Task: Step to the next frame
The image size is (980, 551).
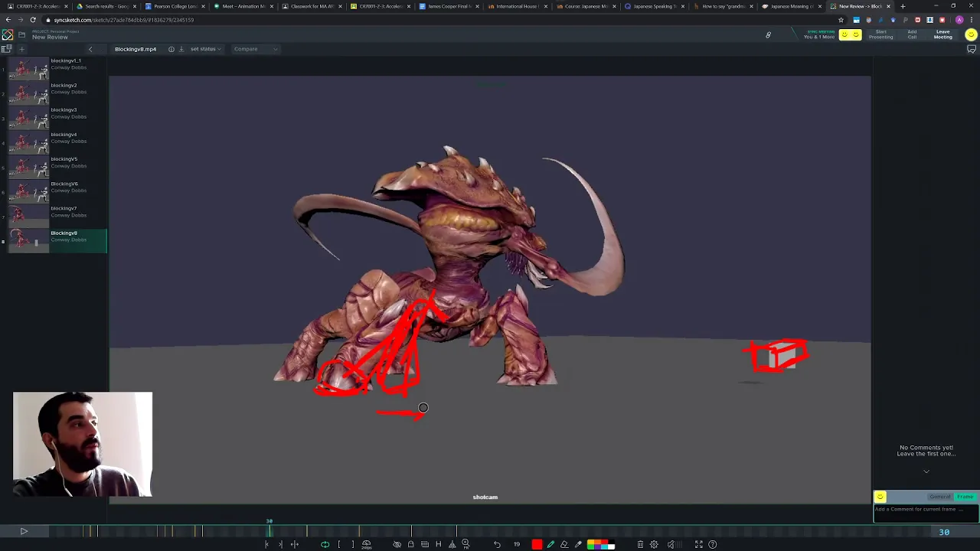Action: click(x=280, y=544)
